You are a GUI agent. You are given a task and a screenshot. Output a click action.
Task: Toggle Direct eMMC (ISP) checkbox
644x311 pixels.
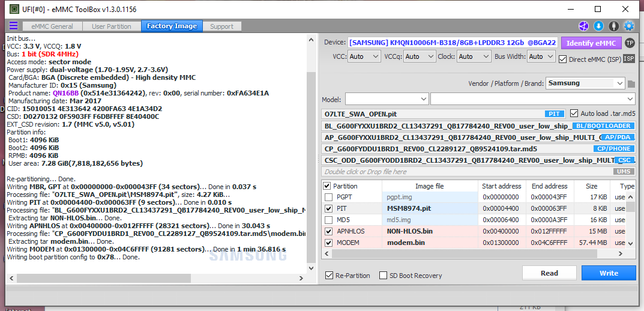(563, 59)
